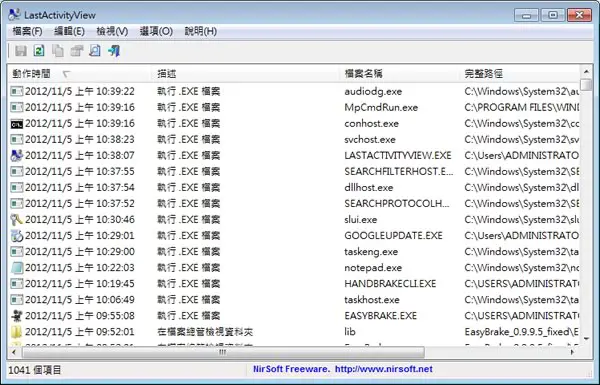Image resolution: width=600 pixels, height=385 pixels.
Task: Select the svchost.exe file name cell
Action: (x=370, y=140)
